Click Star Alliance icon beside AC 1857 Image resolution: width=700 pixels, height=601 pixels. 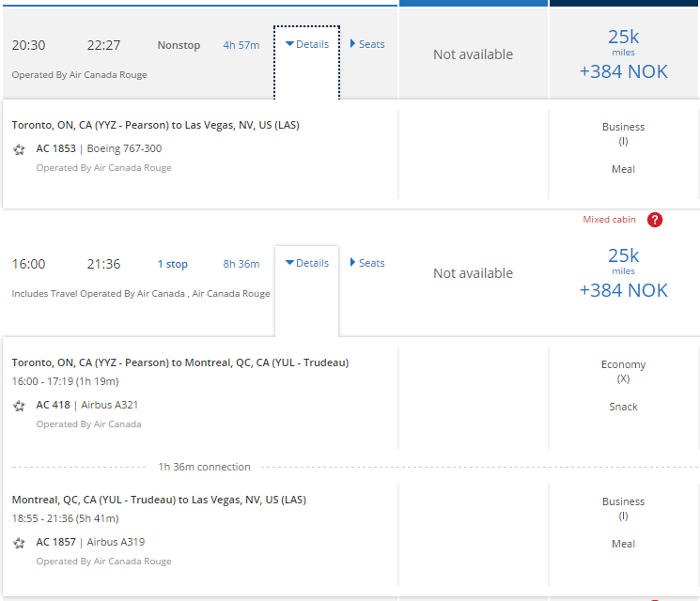(x=19, y=543)
